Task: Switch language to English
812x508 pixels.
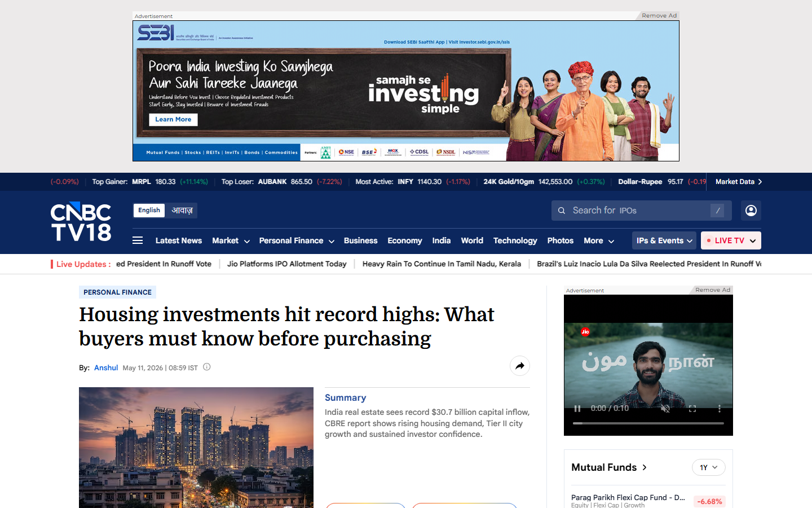Action: coord(149,211)
